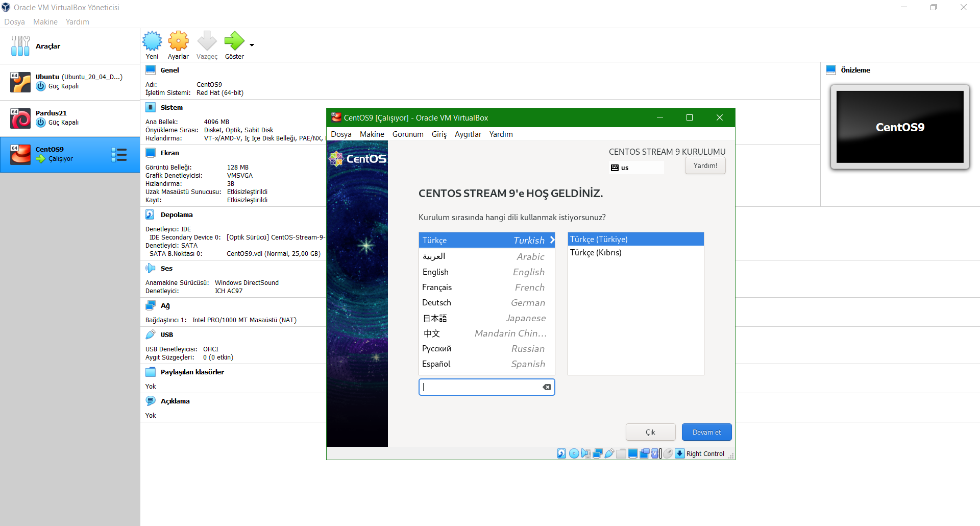Select Türkçe (Kıbrıs) locale
The height and width of the screenshot is (526, 980).
635,252
